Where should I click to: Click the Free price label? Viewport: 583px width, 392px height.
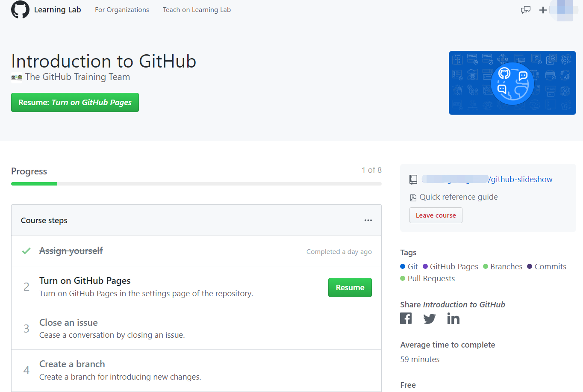tap(408, 385)
